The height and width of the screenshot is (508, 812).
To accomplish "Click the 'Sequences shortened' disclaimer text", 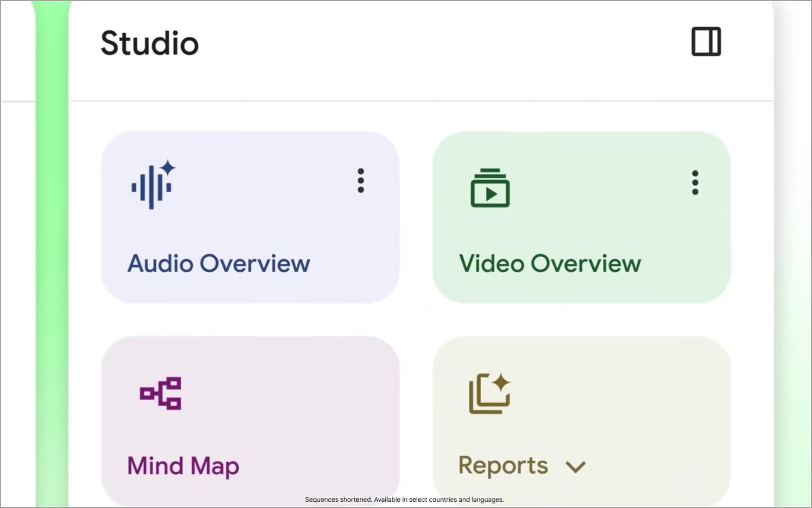I will (404, 500).
